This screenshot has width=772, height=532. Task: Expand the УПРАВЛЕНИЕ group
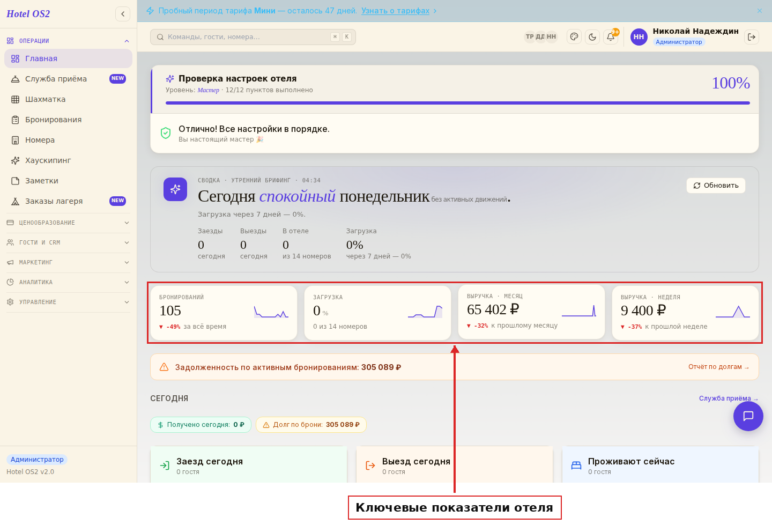click(68, 302)
